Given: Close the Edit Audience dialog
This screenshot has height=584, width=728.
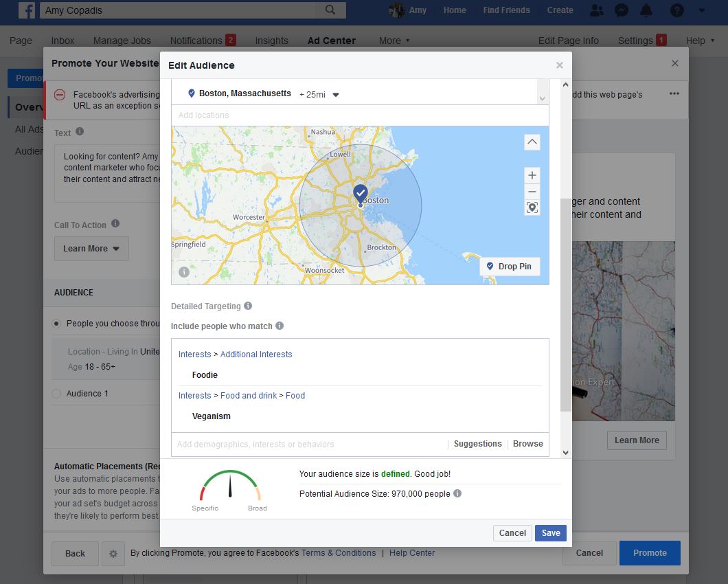Looking at the screenshot, I should coord(560,65).
